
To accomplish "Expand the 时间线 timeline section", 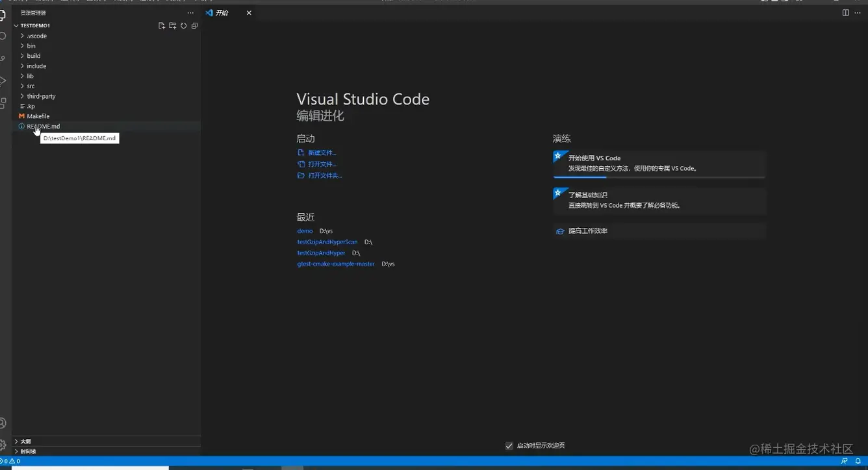I will (x=107, y=451).
